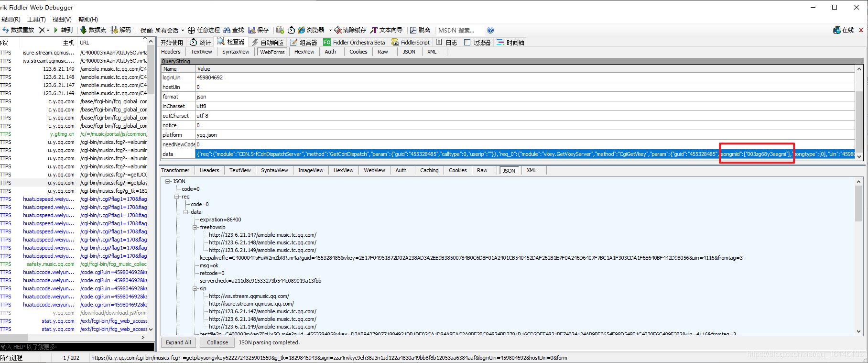868x363 pixels.
Task: Open the Tools (工具) menu
Action: (x=36, y=19)
